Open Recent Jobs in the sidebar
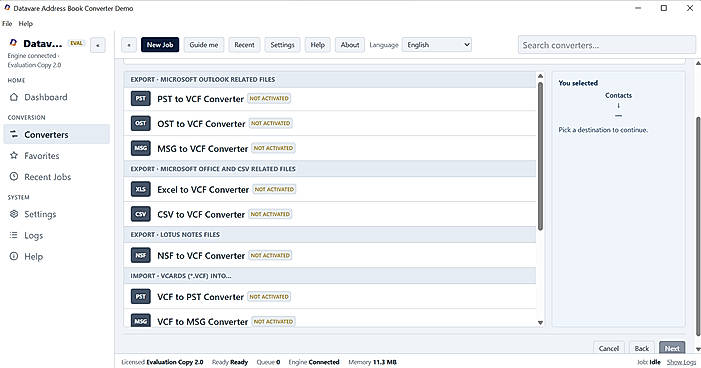 click(x=56, y=177)
